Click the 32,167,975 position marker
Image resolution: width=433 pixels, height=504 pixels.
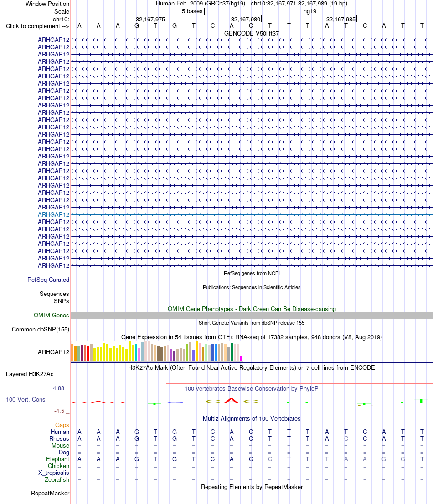pyautogui.click(x=150, y=19)
